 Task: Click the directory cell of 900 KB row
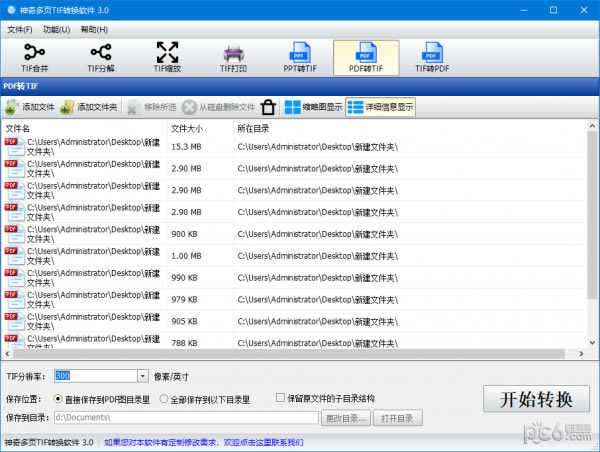coord(318,234)
